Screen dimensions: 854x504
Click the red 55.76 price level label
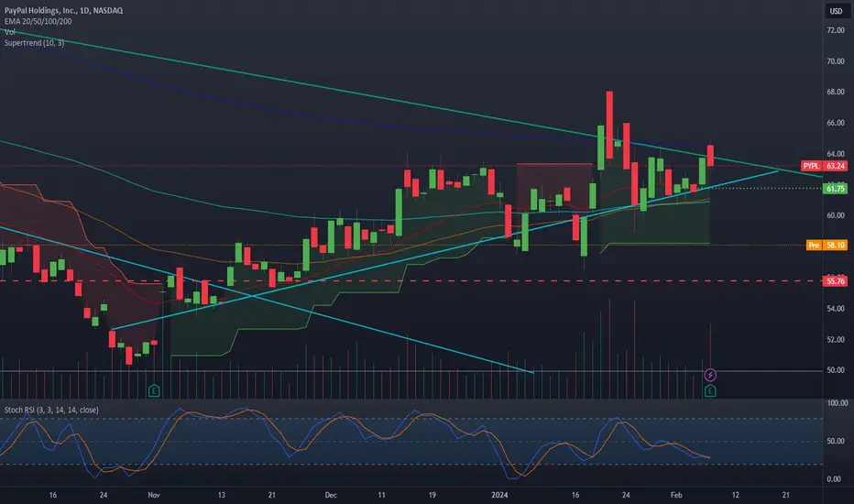(836, 281)
